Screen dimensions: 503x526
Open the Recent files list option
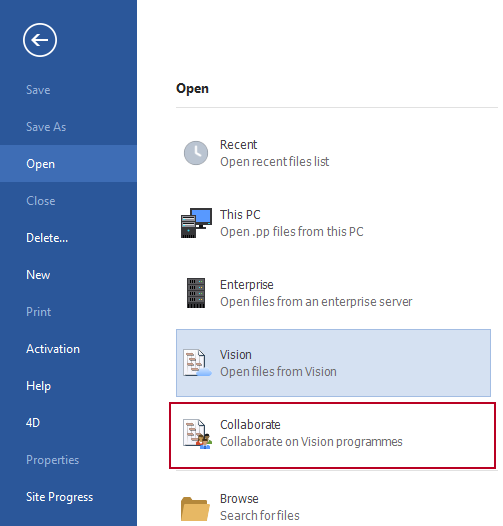(x=333, y=153)
